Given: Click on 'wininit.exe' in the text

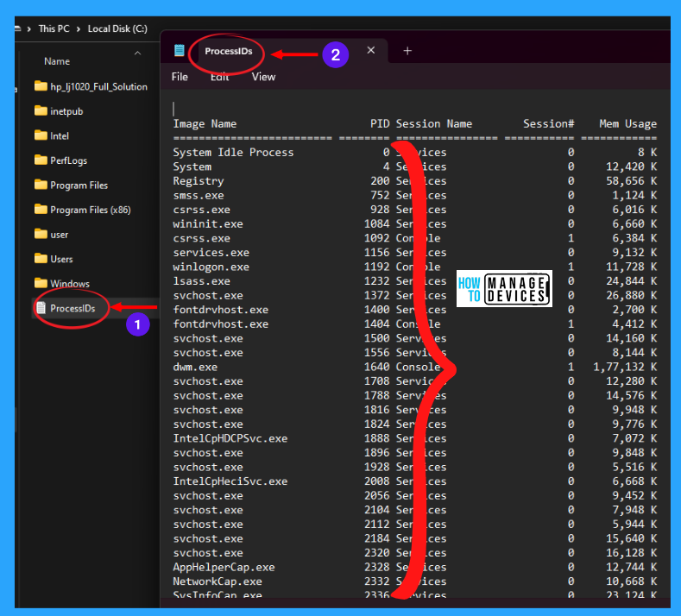Looking at the screenshot, I should click(208, 224).
